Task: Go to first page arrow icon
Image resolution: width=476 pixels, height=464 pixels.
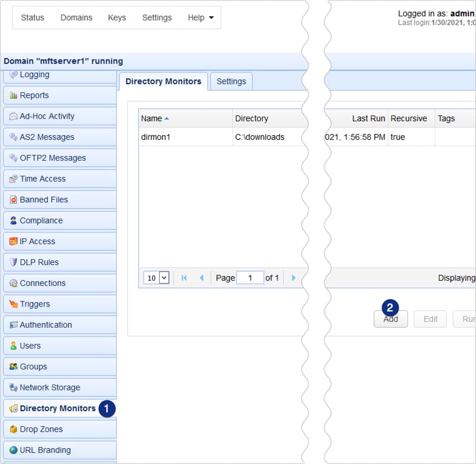Action: 184,278
